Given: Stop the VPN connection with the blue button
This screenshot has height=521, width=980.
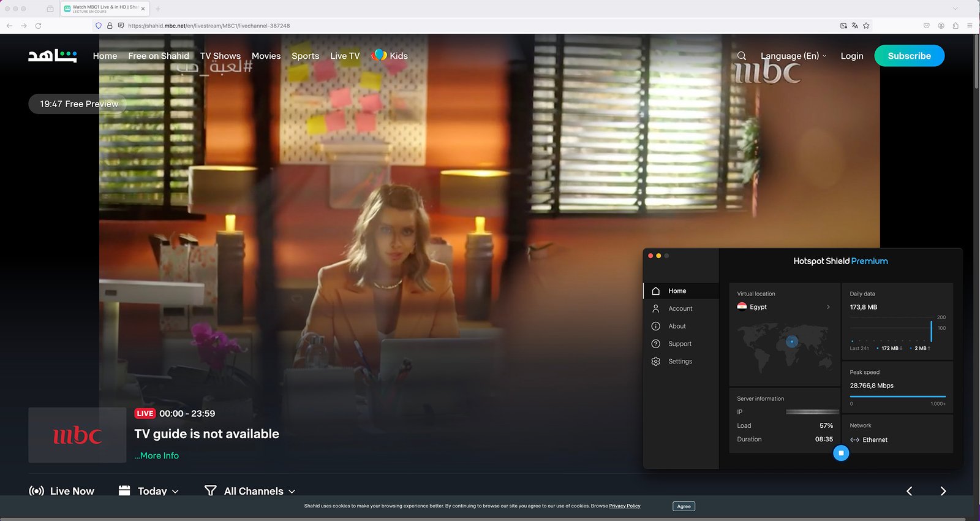Looking at the screenshot, I should click(841, 453).
